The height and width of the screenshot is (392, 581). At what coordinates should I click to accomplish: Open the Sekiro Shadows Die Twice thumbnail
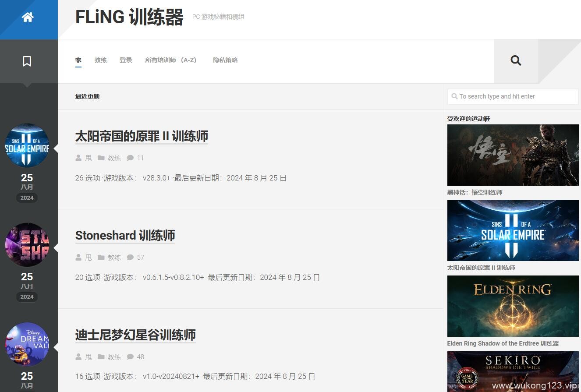[x=513, y=371]
